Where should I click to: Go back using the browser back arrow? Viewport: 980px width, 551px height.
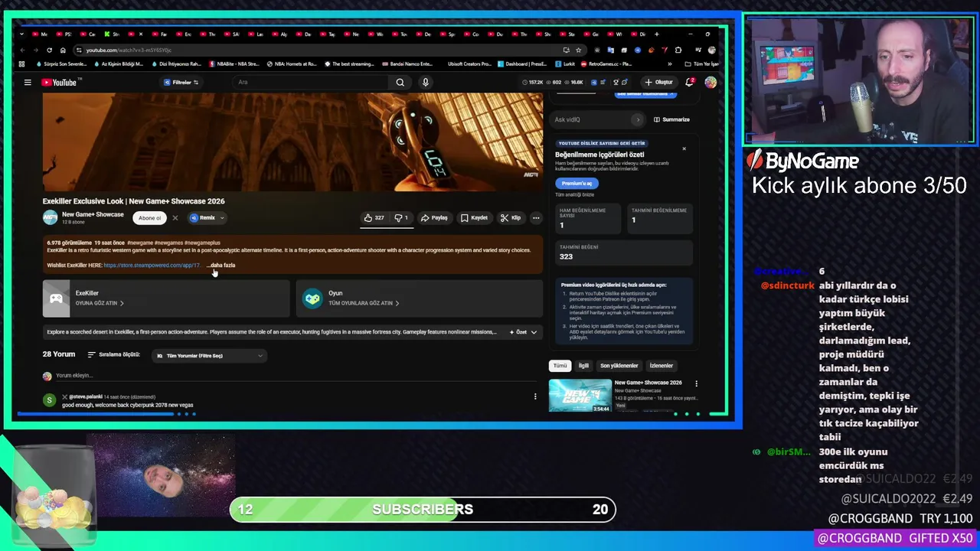(x=23, y=50)
